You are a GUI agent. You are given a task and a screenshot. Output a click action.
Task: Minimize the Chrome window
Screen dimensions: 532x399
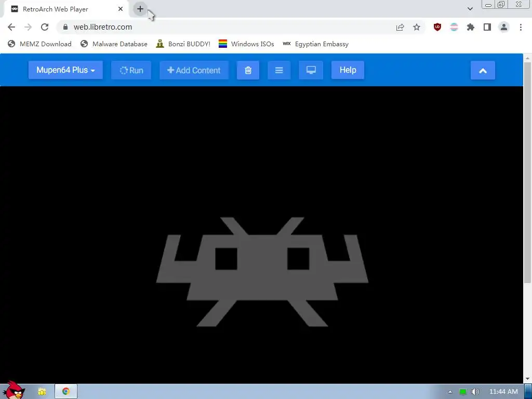tap(488, 5)
